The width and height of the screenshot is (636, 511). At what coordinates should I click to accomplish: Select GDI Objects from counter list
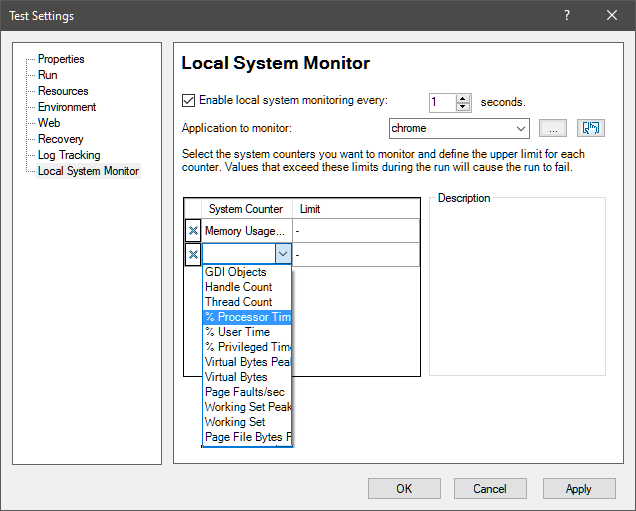point(247,272)
